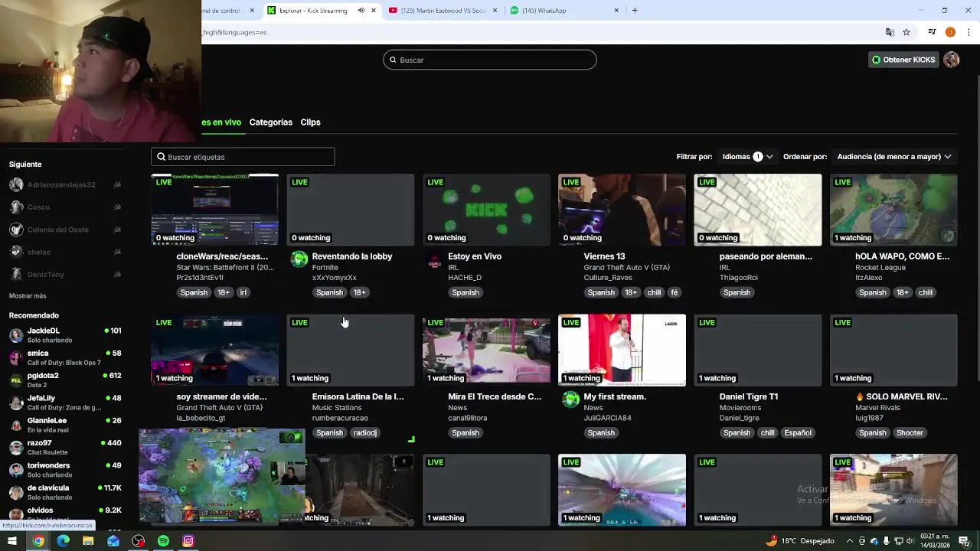
Task: Click the Español tag under Daniel_tigre
Action: (x=797, y=433)
